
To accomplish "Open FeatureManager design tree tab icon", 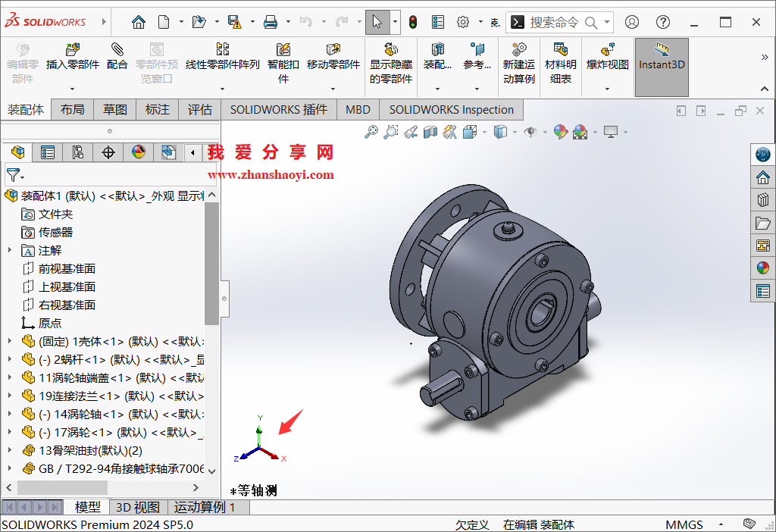I will click(x=18, y=152).
